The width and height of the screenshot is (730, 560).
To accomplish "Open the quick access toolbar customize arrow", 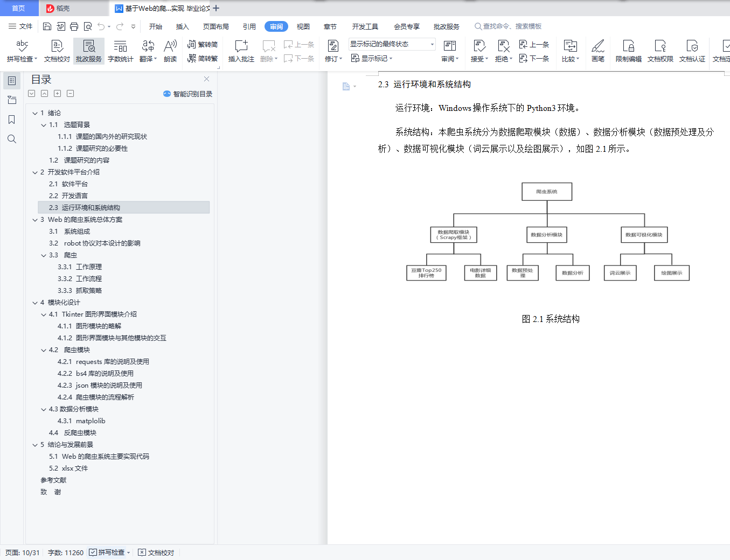I will pyautogui.click(x=133, y=26).
